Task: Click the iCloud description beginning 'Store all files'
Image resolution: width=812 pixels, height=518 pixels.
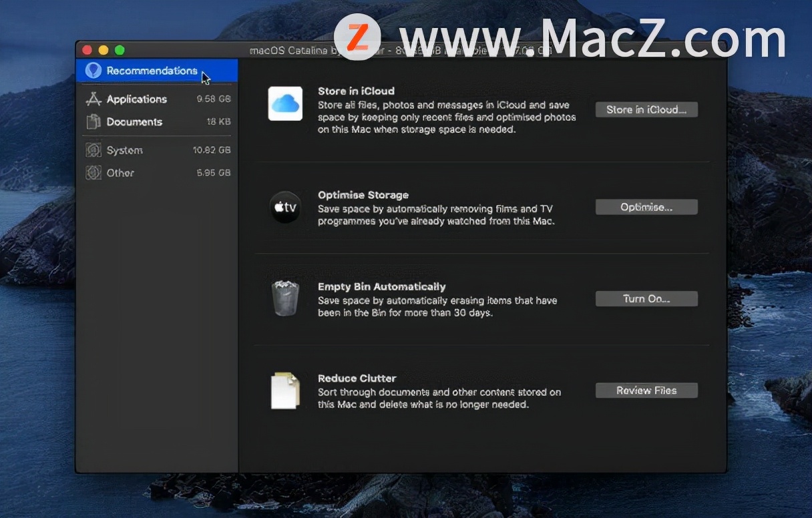Action: [x=447, y=117]
